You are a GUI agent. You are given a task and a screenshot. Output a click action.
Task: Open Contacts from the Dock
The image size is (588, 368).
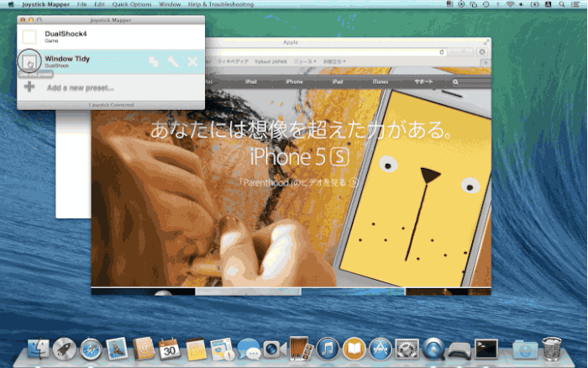[x=143, y=349]
